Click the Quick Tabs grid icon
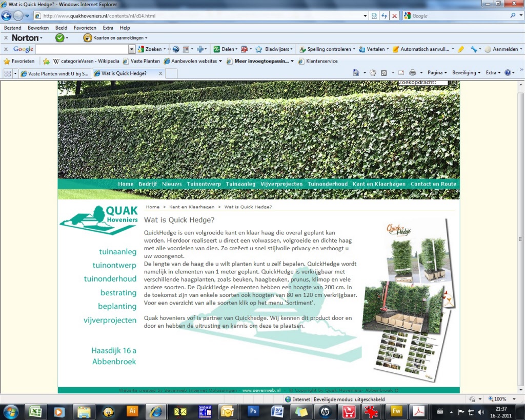This screenshot has width=525, height=420. [7, 73]
